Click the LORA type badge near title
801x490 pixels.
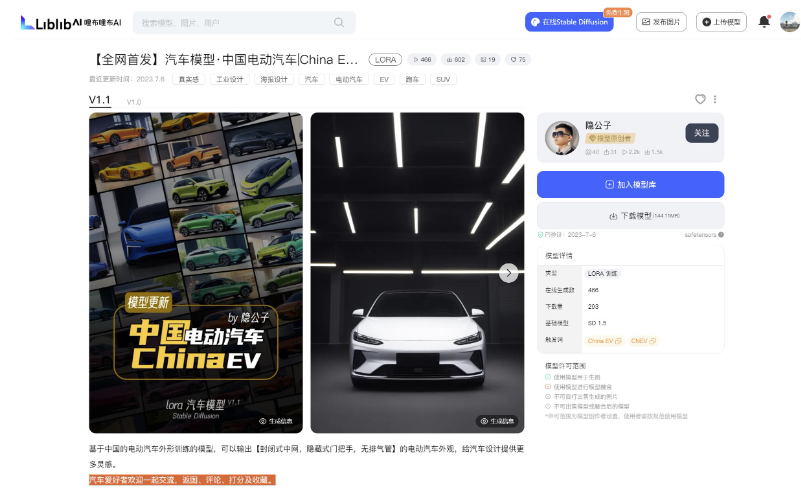[x=385, y=60]
